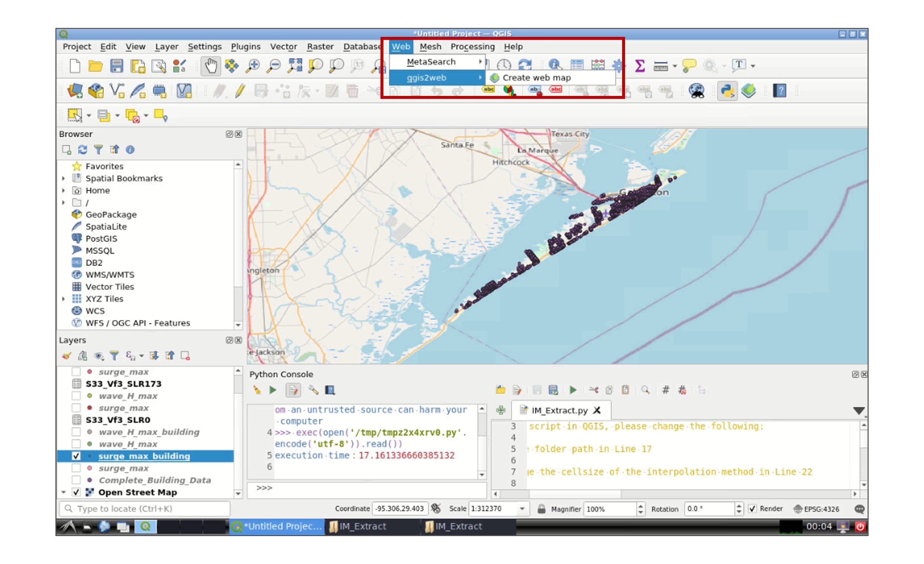Open the Scale dropdown arrow
924x564 pixels.
tap(522, 509)
